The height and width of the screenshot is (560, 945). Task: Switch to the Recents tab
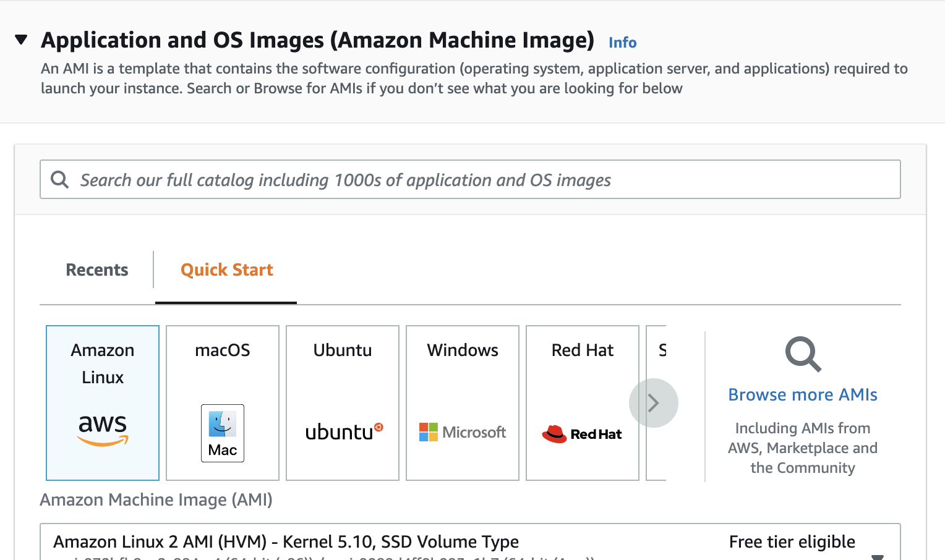tap(97, 270)
